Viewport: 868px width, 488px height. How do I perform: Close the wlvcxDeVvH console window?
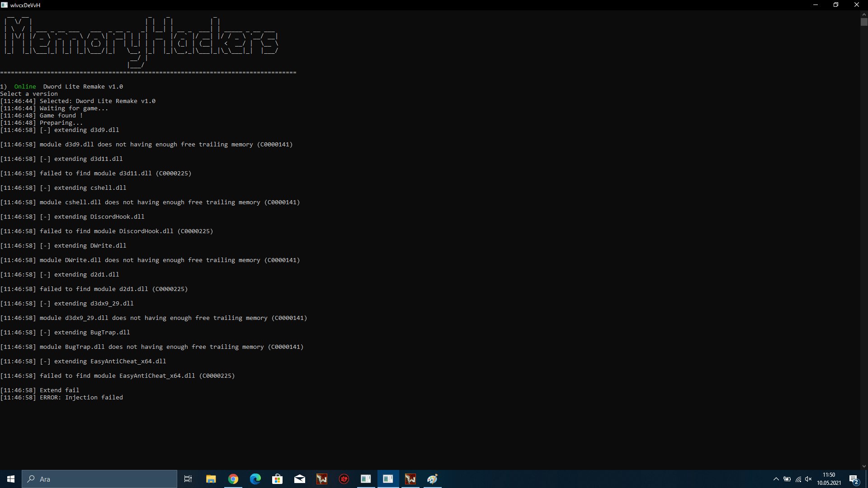coord(857,5)
